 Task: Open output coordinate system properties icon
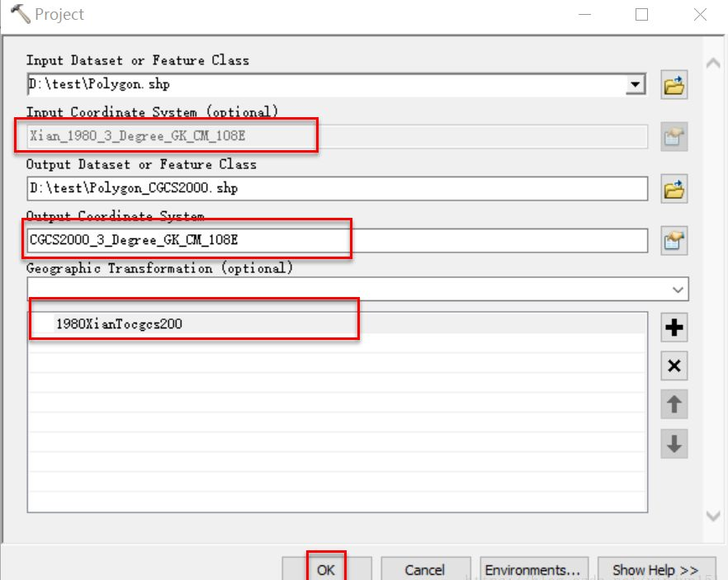674,241
